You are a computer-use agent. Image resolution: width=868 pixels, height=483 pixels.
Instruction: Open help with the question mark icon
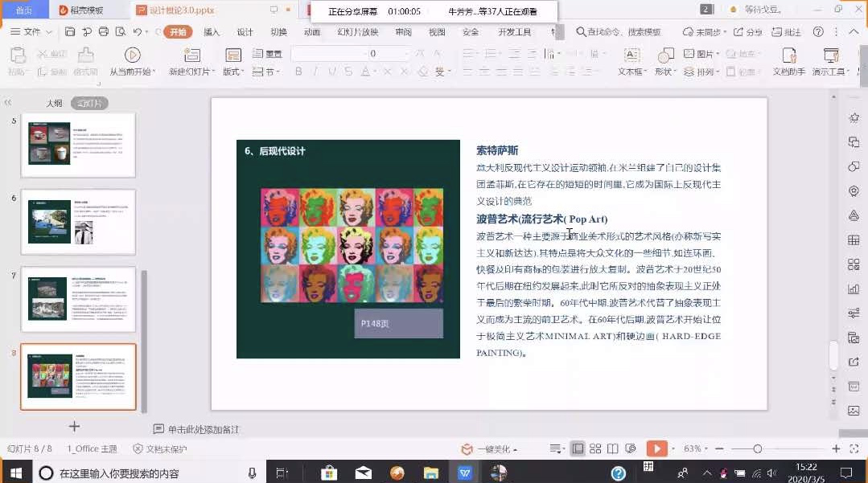pos(818,32)
